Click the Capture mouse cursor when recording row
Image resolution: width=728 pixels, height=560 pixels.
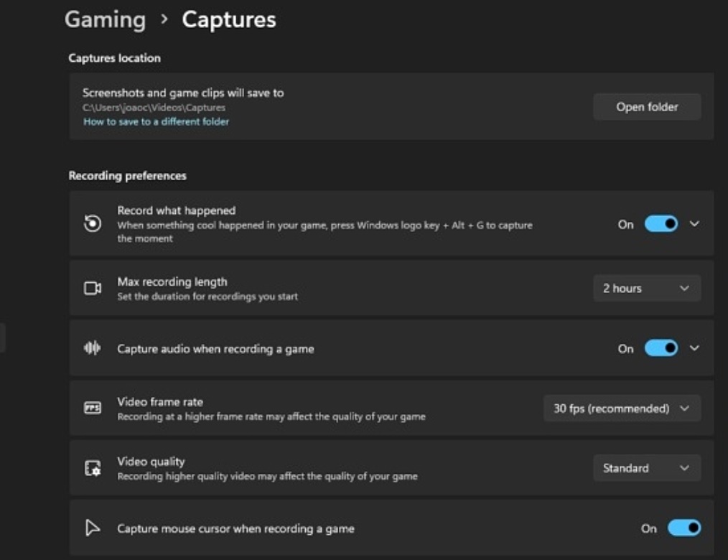[x=391, y=528]
